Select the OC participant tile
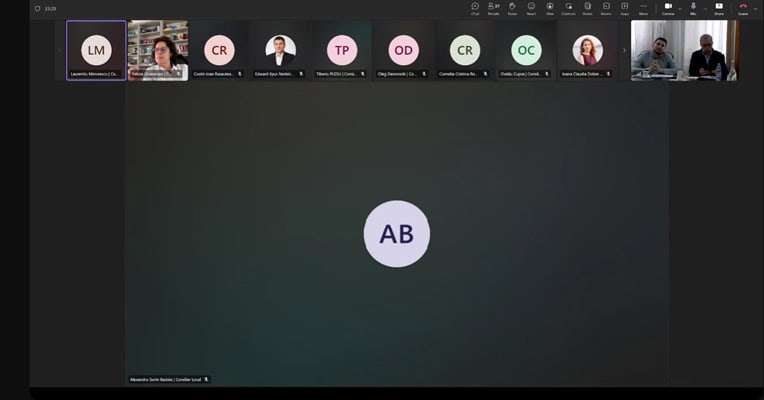This screenshot has height=400, width=764. [x=526, y=50]
